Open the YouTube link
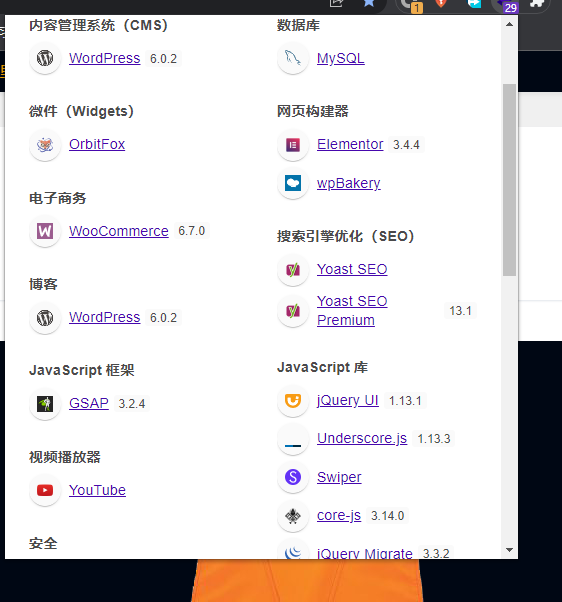Viewport: 562px width, 602px height. 97,490
